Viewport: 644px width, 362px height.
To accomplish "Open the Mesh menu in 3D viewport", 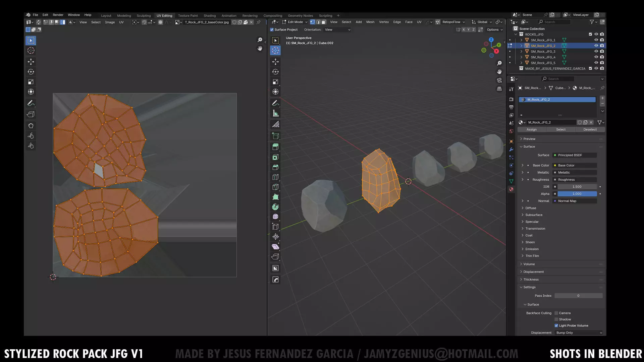I will [x=370, y=22].
